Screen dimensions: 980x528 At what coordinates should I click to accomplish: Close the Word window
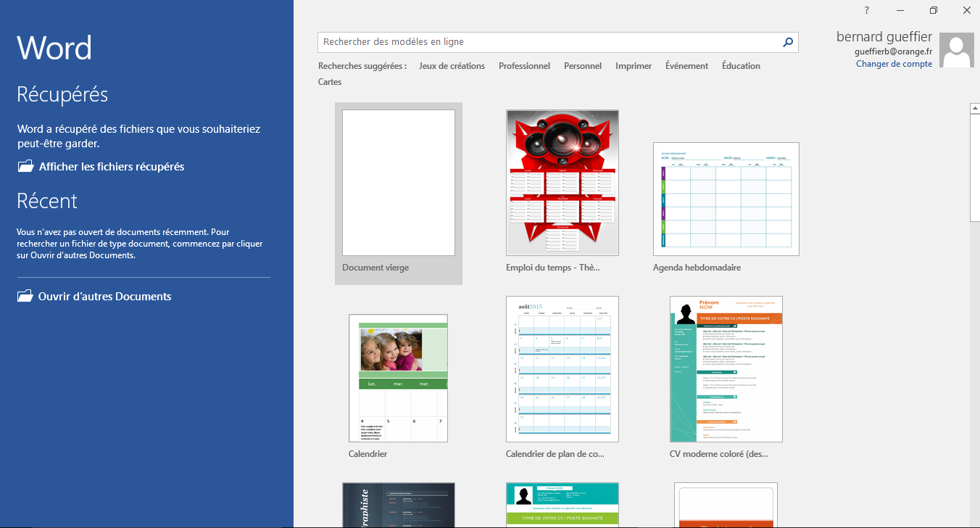point(967,10)
